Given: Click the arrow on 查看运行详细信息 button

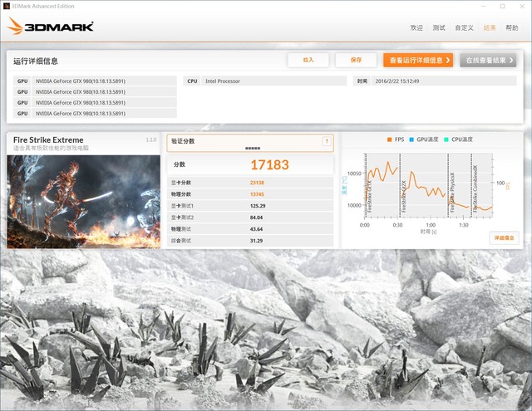Looking at the screenshot, I should pyautogui.click(x=448, y=60).
